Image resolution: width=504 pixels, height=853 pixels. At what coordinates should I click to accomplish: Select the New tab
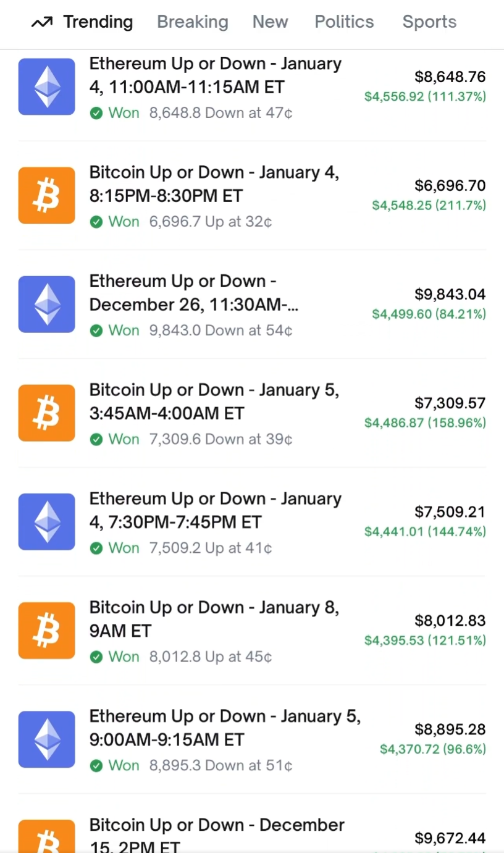270,22
